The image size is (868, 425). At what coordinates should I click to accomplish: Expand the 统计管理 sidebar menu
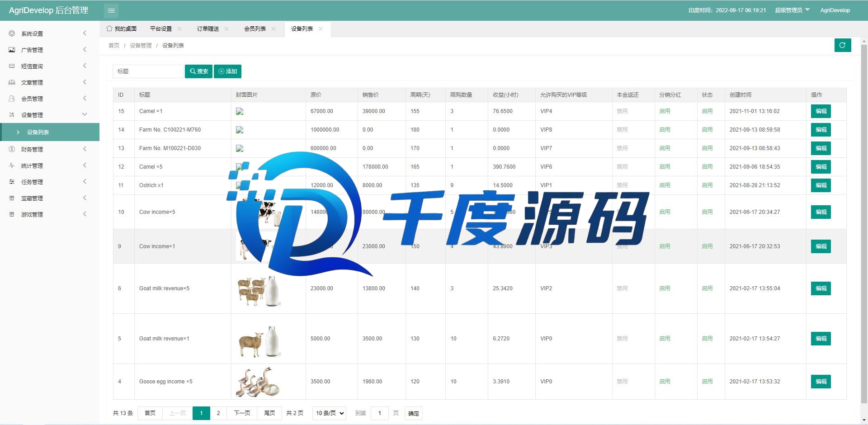click(x=85, y=165)
